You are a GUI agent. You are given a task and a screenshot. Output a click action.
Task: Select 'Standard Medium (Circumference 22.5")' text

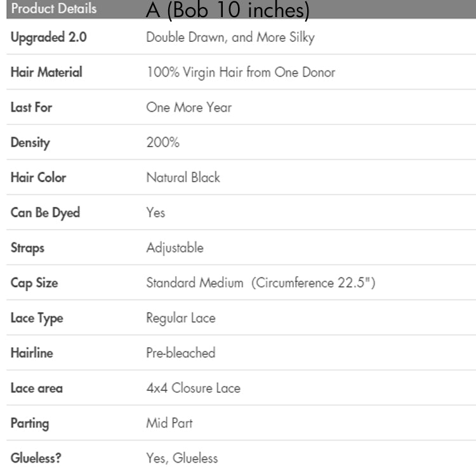point(261,282)
